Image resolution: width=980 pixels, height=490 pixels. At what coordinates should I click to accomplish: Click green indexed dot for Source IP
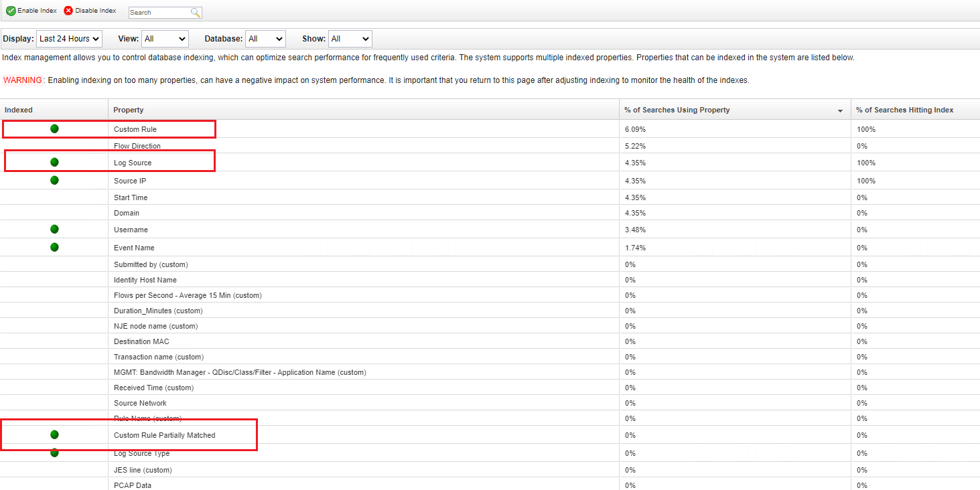coord(54,180)
